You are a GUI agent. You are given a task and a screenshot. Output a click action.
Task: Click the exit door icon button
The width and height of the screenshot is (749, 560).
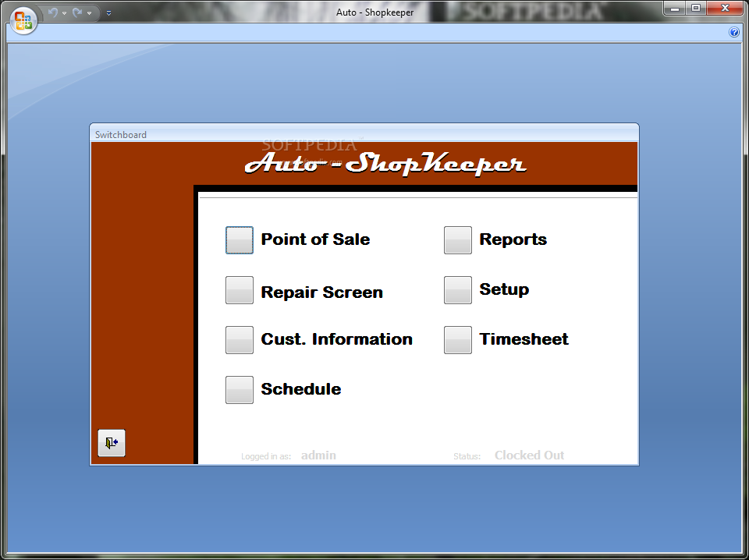click(x=112, y=443)
